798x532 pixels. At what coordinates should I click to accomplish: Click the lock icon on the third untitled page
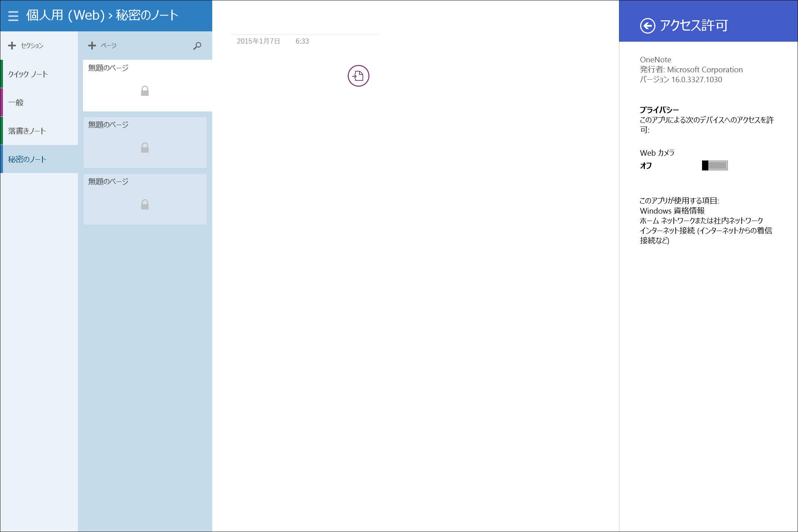[x=145, y=204]
